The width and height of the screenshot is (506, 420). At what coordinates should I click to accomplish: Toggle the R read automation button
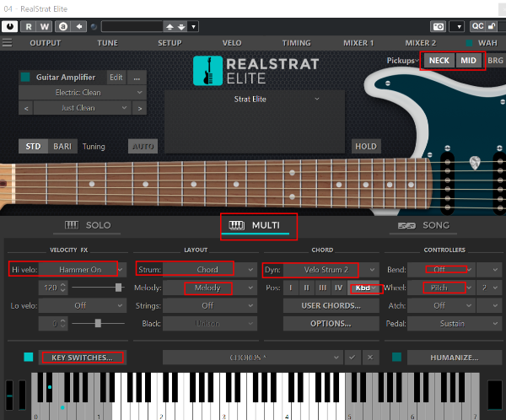(29, 26)
